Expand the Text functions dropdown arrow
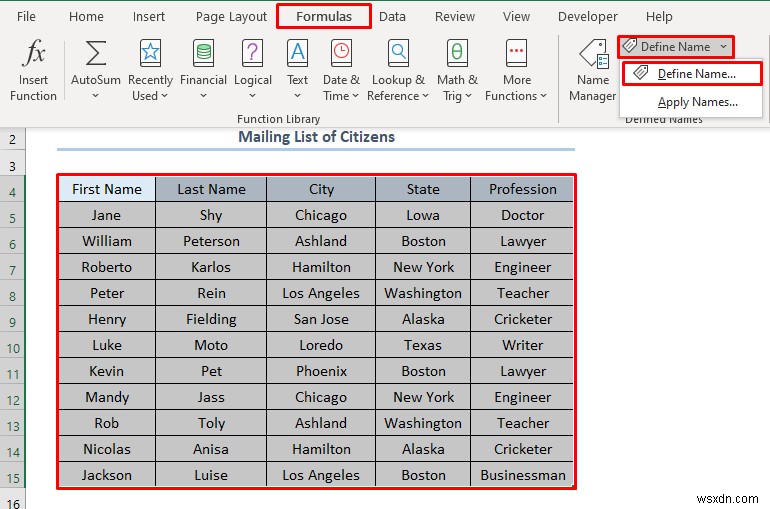Screen dimensions: 770x509 (x=298, y=96)
